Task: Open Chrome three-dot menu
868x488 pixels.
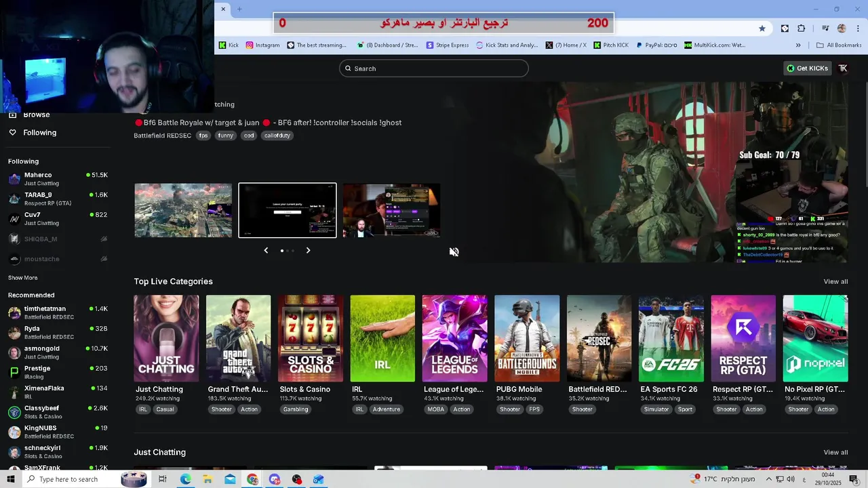Action: coord(858,28)
